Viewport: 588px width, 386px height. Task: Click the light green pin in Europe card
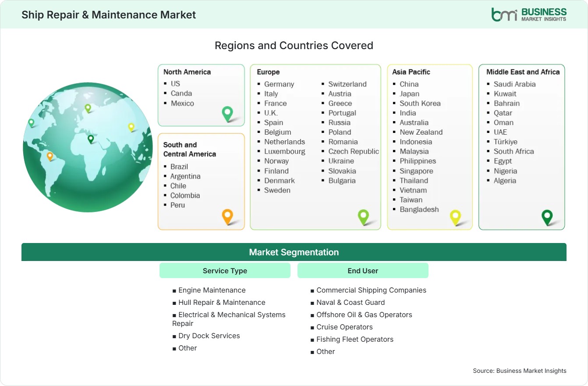click(x=363, y=217)
